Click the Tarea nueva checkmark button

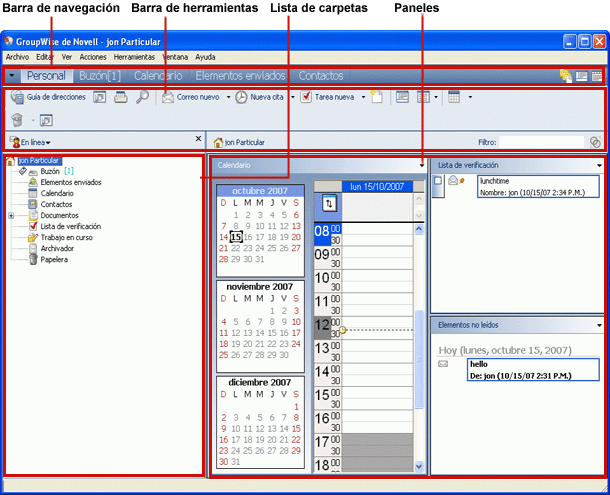tap(327, 97)
